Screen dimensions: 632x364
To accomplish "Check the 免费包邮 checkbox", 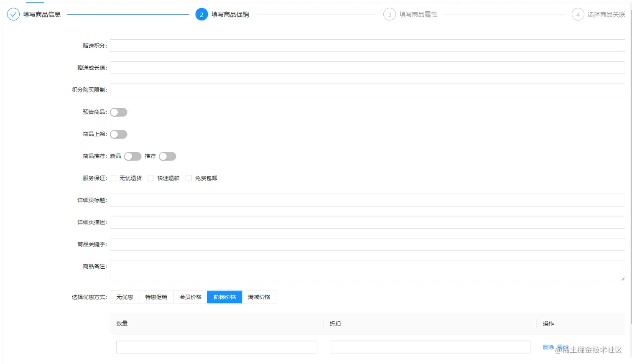I will (x=189, y=178).
